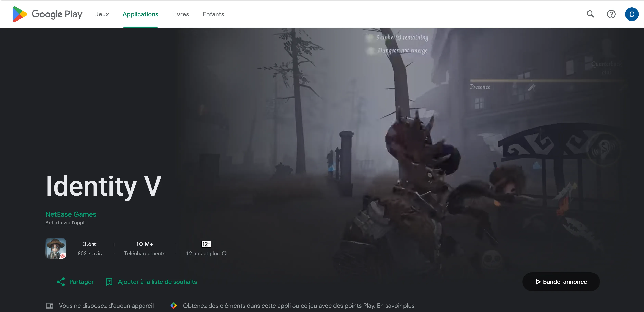The height and width of the screenshot is (312, 644).
Task: Click the 10 M+ downloads count
Action: point(145,244)
